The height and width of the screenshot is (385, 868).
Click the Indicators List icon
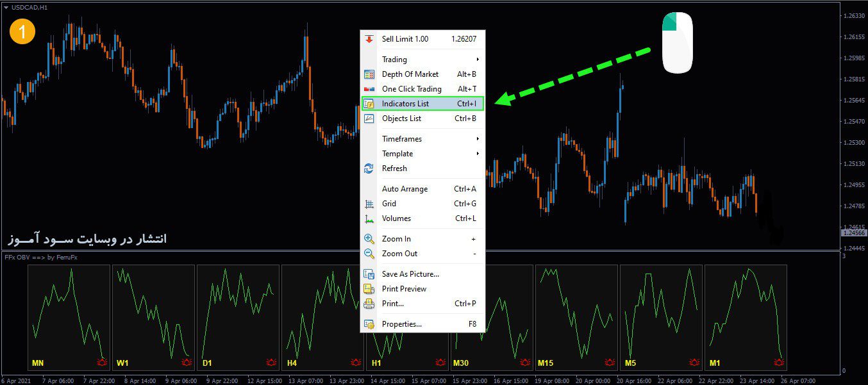click(369, 104)
